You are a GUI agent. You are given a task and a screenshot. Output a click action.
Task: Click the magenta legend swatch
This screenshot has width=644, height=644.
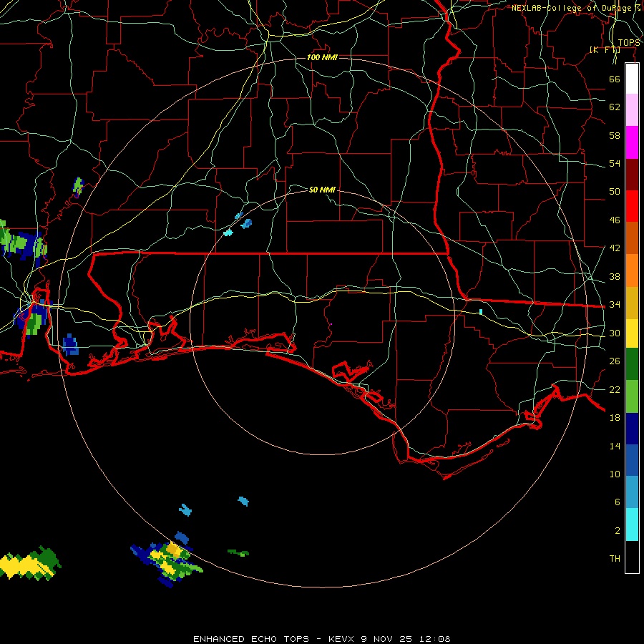(632, 142)
